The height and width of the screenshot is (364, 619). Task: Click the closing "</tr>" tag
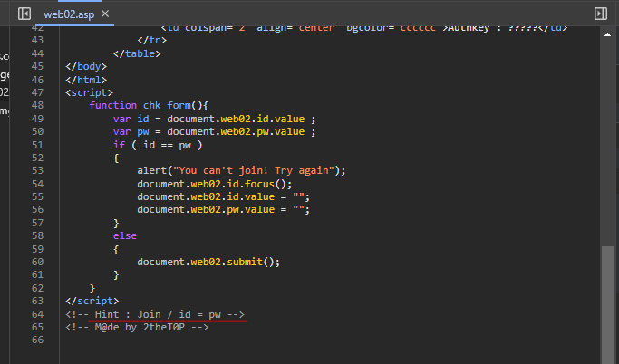coord(152,40)
